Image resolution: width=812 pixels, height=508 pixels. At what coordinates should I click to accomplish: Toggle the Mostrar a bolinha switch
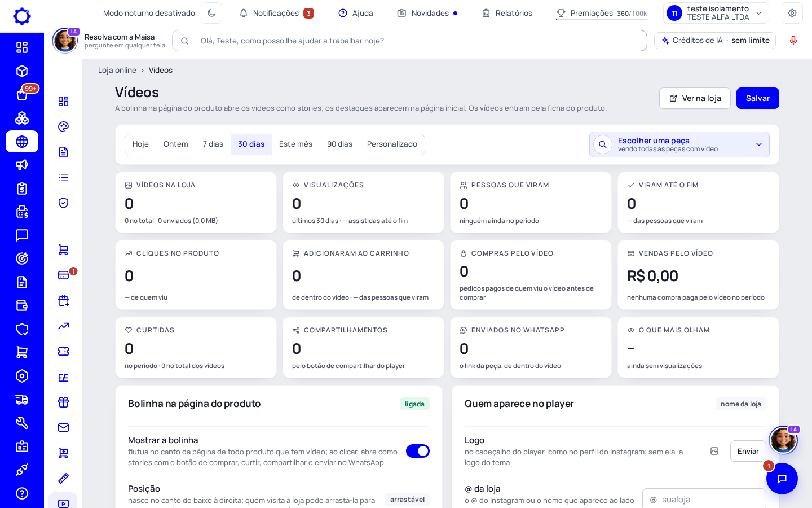click(x=418, y=451)
